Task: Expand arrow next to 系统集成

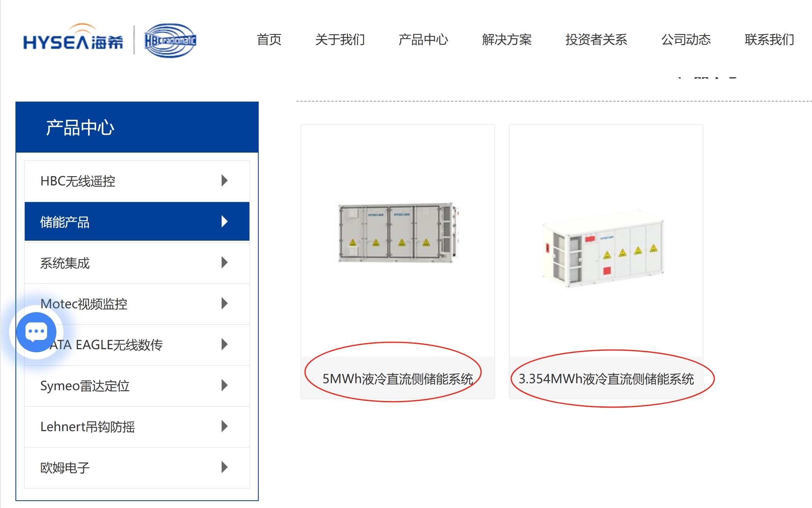Action: click(224, 262)
